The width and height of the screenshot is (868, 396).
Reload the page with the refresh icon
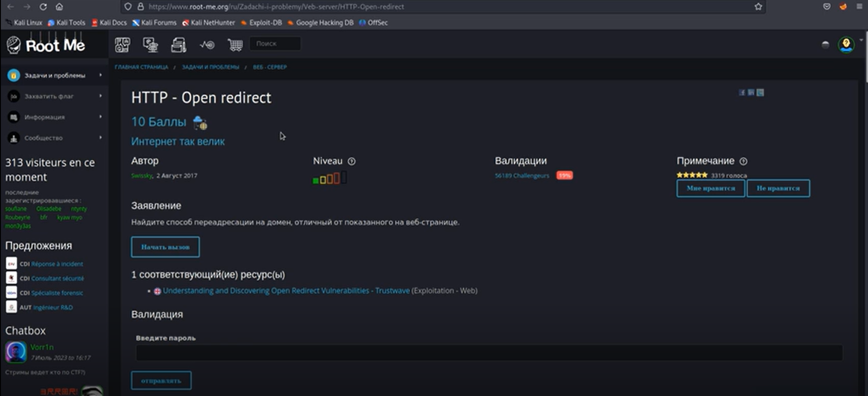point(43,7)
